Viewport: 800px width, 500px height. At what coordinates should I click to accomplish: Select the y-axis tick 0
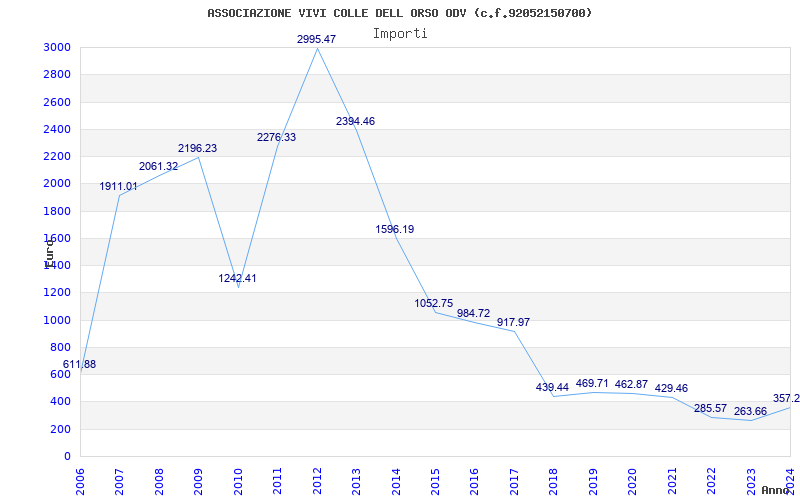pos(67,457)
